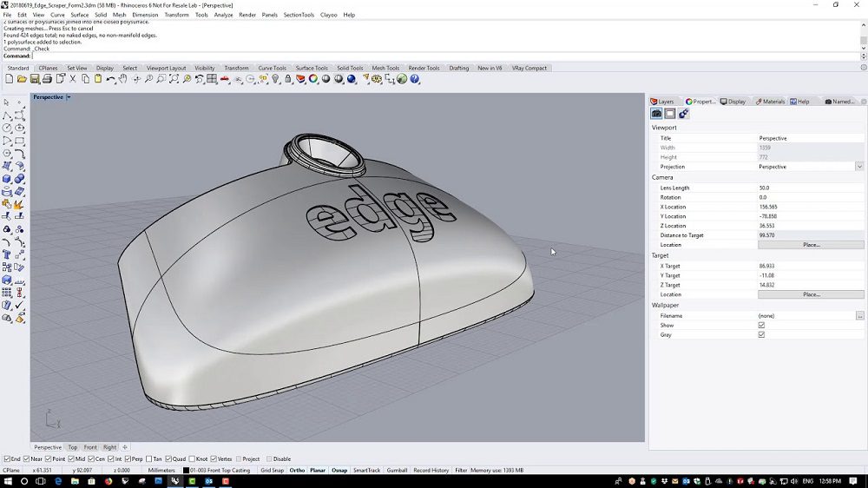Toggle Record History in the status bar

point(431,471)
